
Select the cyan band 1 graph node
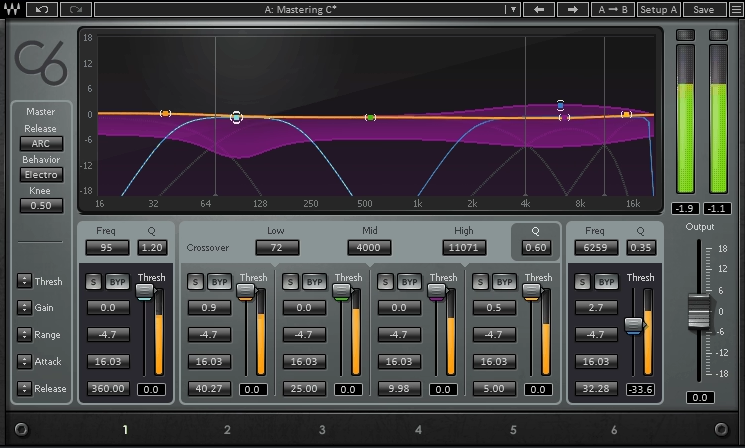[x=236, y=117]
